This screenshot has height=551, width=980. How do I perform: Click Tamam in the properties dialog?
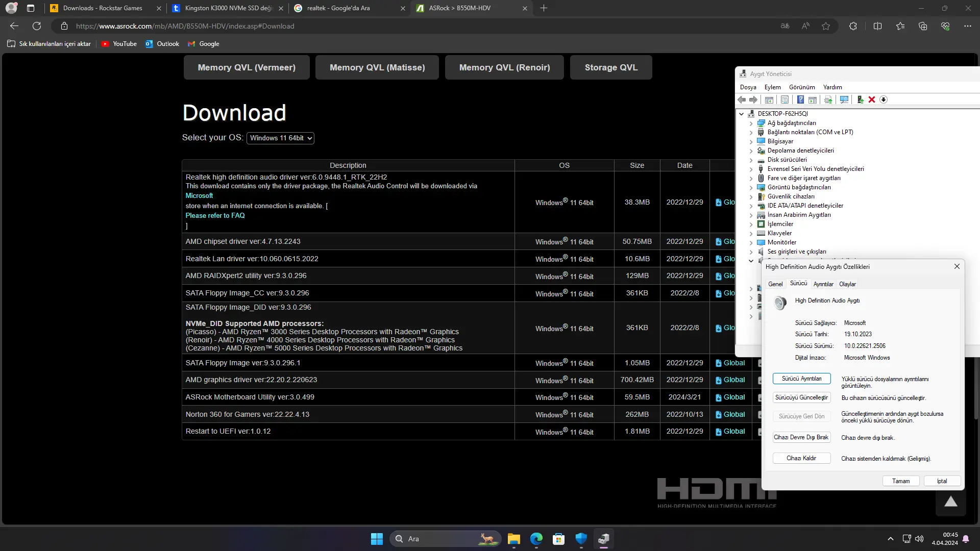[x=901, y=482]
